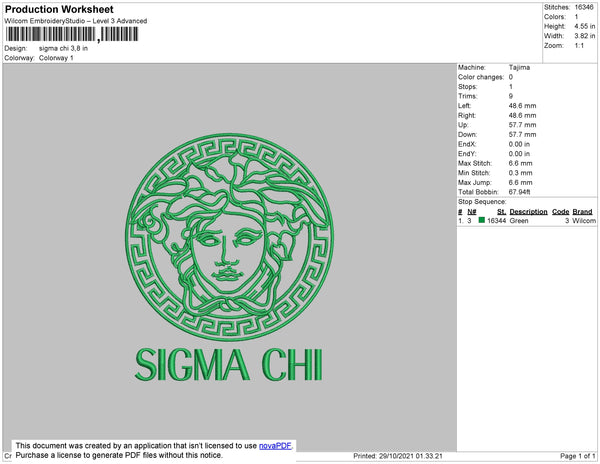The image size is (600, 464).
Task: Select the Max Stitch value '6.6 mm'
Action: click(520, 163)
